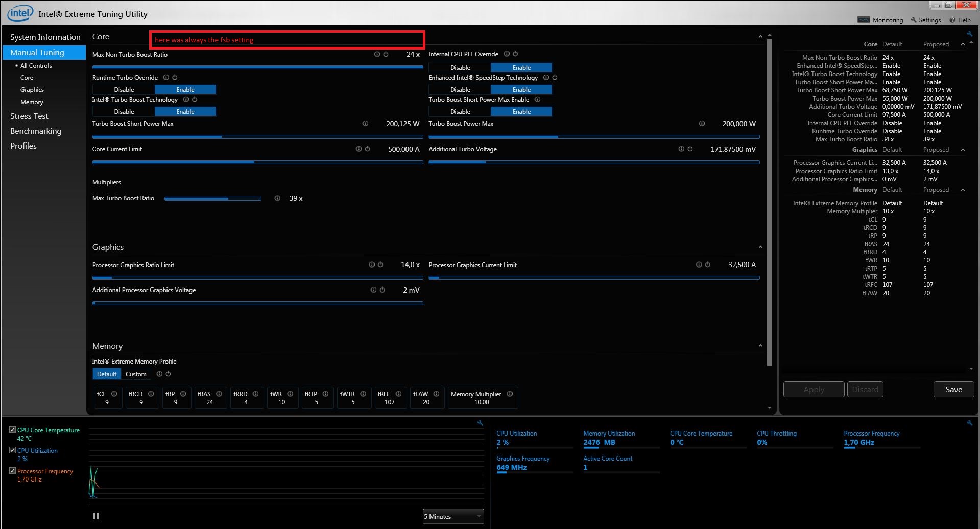This screenshot has height=529, width=980.
Task: Click the info icon for Enhanced Intel SpeedStep Technology
Action: pos(546,78)
